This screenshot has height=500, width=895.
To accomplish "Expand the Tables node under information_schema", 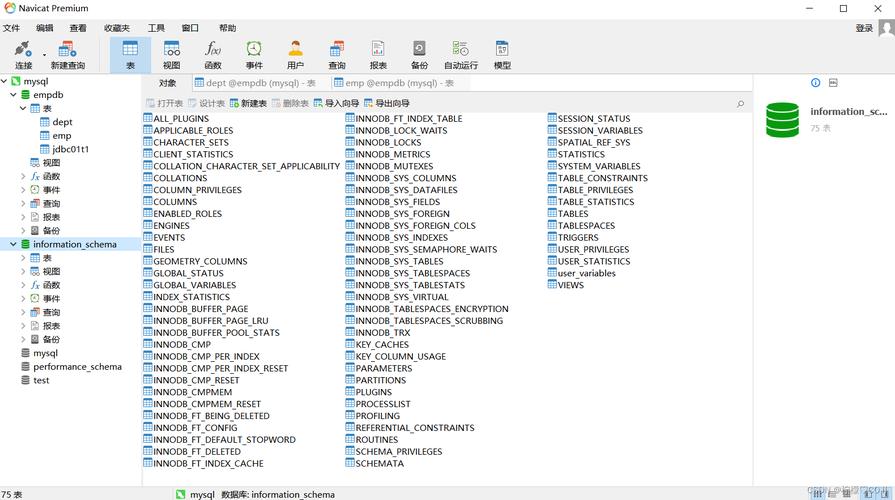I will click(23, 258).
